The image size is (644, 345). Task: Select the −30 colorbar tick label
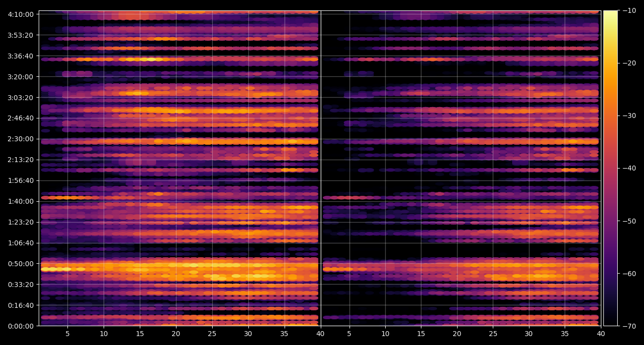pyautogui.click(x=629, y=115)
